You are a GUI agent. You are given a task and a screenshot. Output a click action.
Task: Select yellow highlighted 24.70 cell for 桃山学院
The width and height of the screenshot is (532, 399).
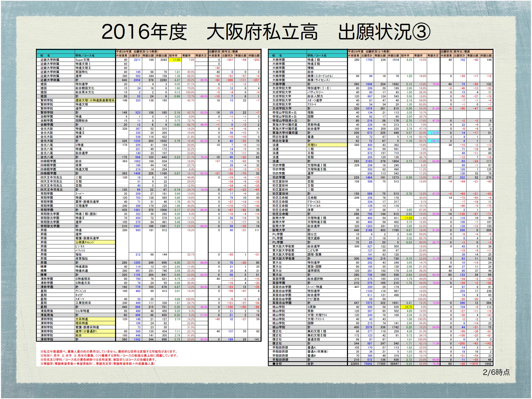coord(408,307)
